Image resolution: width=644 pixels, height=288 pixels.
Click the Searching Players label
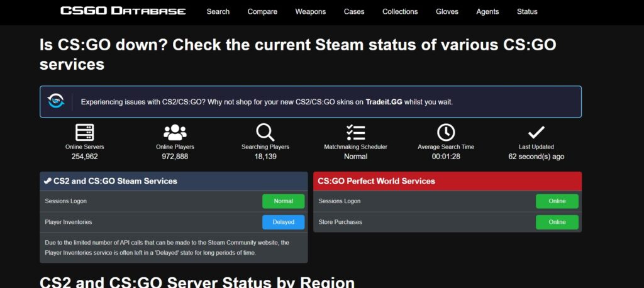click(x=265, y=147)
